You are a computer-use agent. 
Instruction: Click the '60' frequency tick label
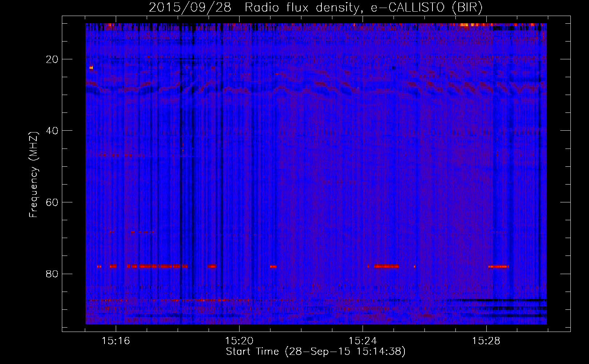click(x=52, y=202)
